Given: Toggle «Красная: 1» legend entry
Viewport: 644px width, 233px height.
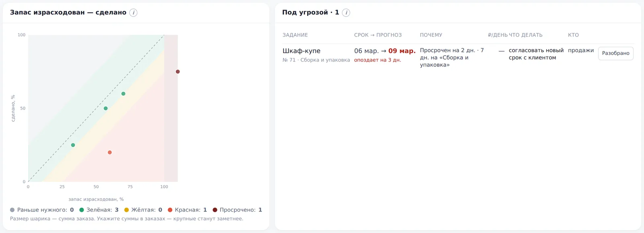Looking at the screenshot, I should tap(187, 210).
